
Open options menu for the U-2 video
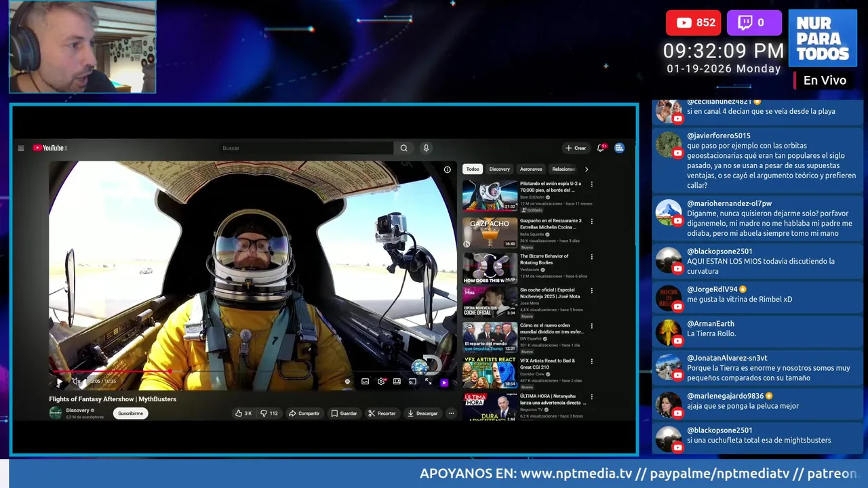click(591, 184)
